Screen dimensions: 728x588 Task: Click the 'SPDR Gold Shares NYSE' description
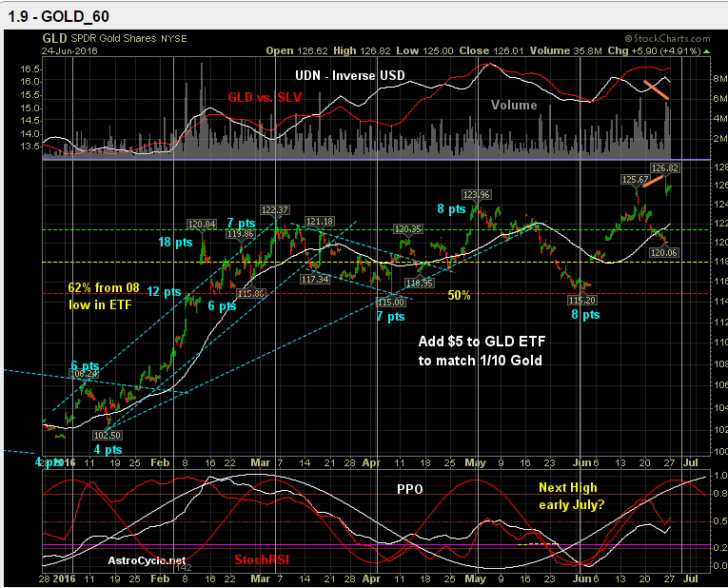coord(129,38)
